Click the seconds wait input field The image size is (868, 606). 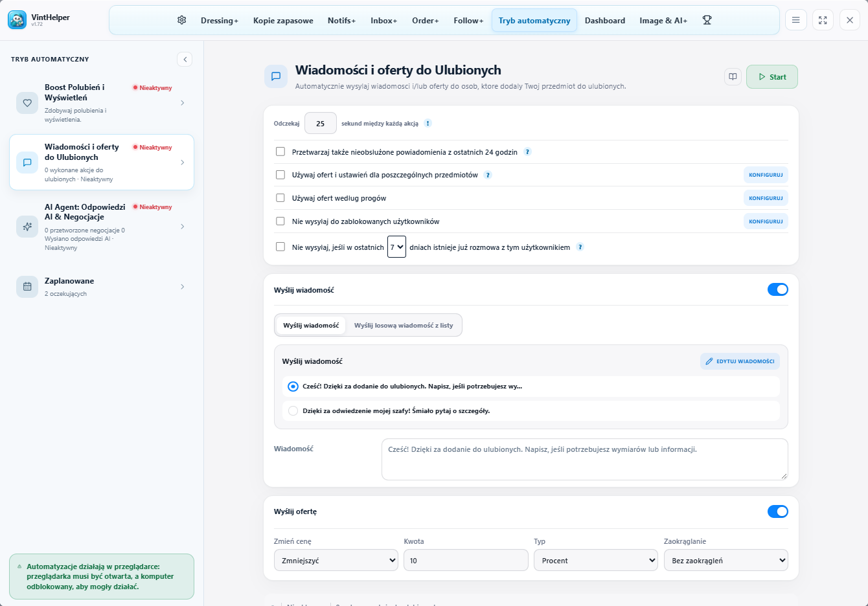coord(321,123)
